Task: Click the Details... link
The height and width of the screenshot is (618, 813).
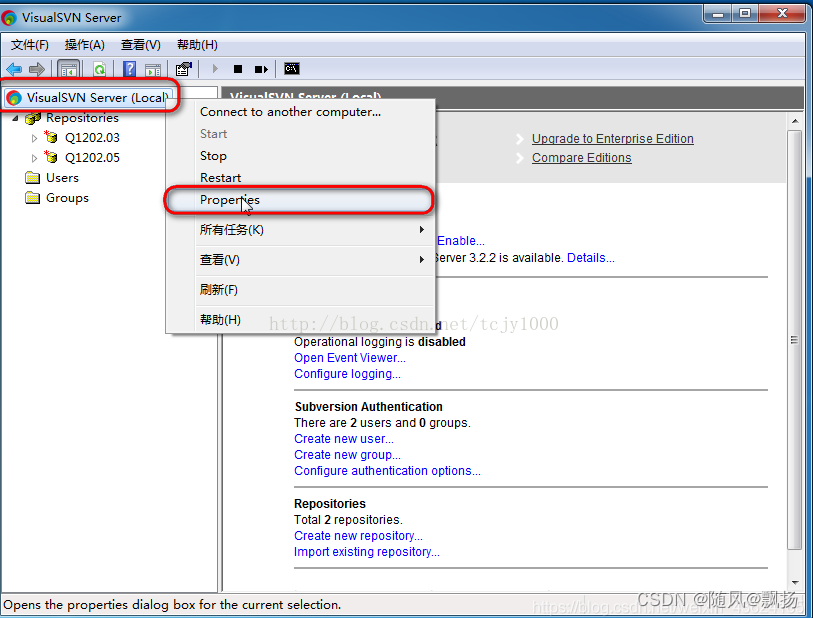Action: tap(591, 258)
